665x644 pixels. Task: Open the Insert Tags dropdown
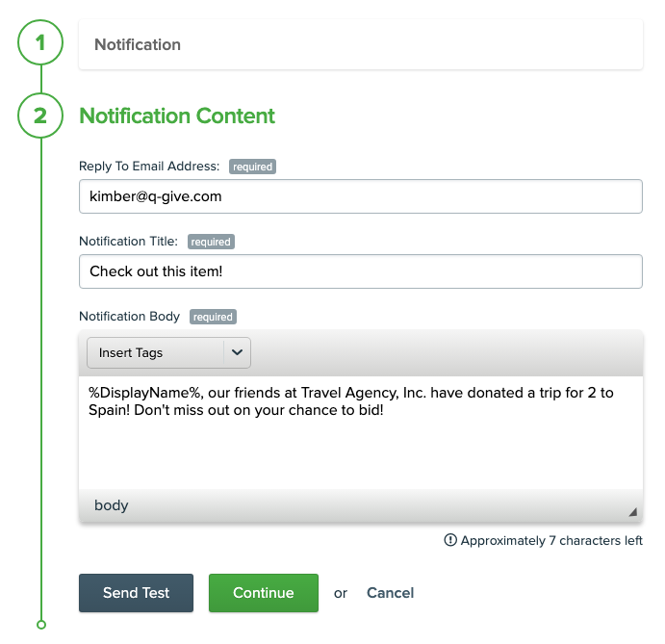point(156,353)
